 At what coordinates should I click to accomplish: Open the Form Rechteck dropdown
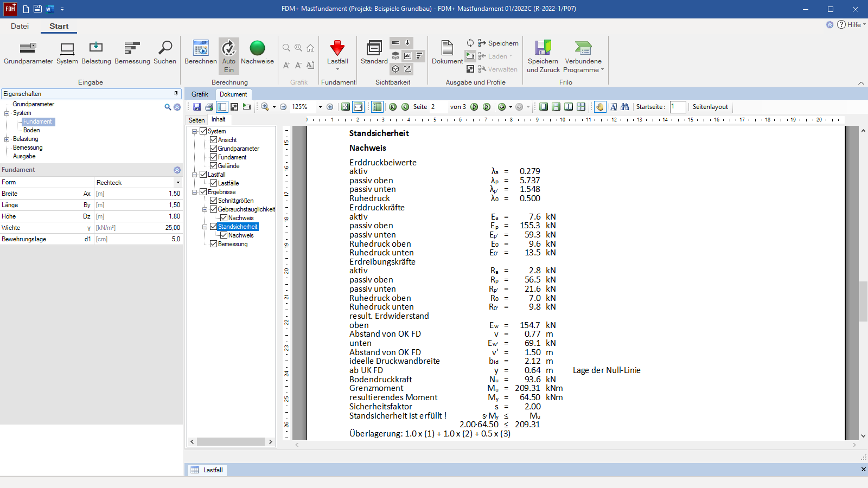point(178,183)
